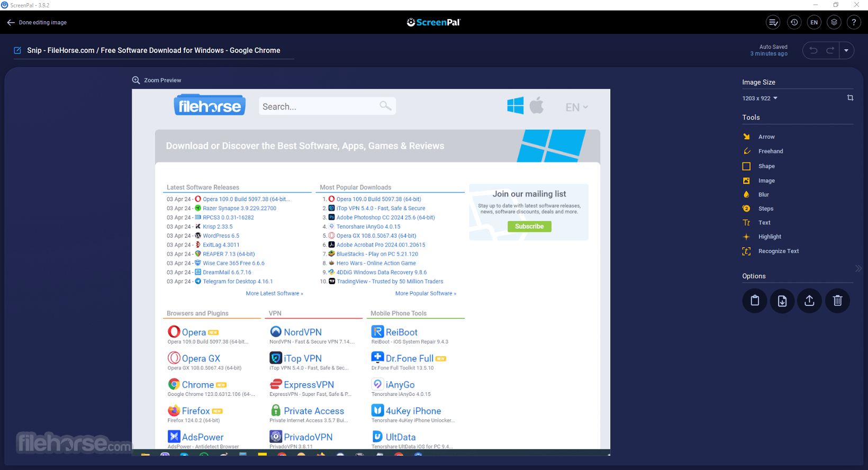This screenshot has width=868, height=470.
Task: Click the Firefox heading in the snip
Action: [196, 411]
